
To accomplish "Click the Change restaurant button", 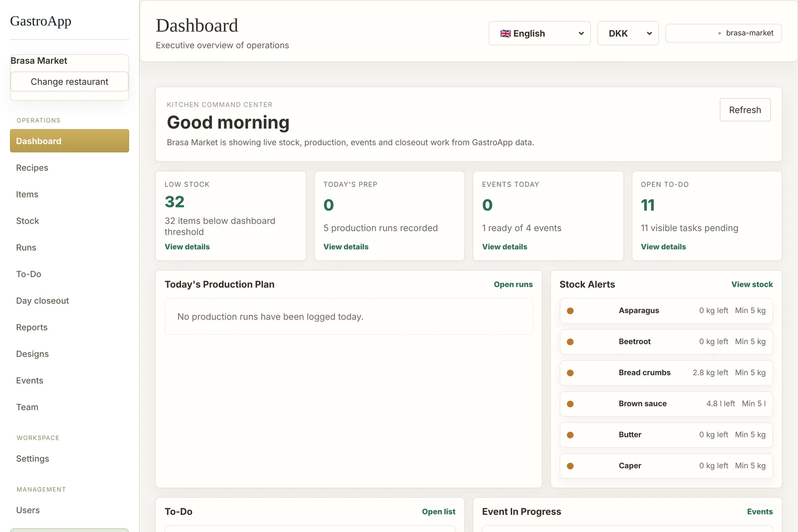I will [69, 82].
